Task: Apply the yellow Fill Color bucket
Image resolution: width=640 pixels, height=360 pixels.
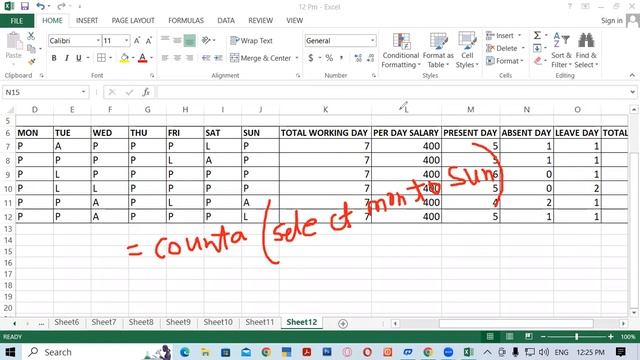Action: [x=124, y=58]
